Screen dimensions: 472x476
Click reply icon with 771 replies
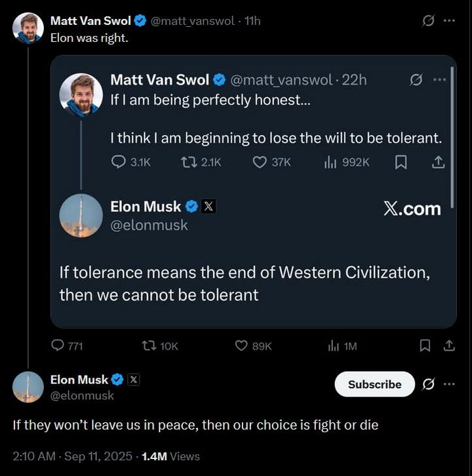click(x=58, y=346)
